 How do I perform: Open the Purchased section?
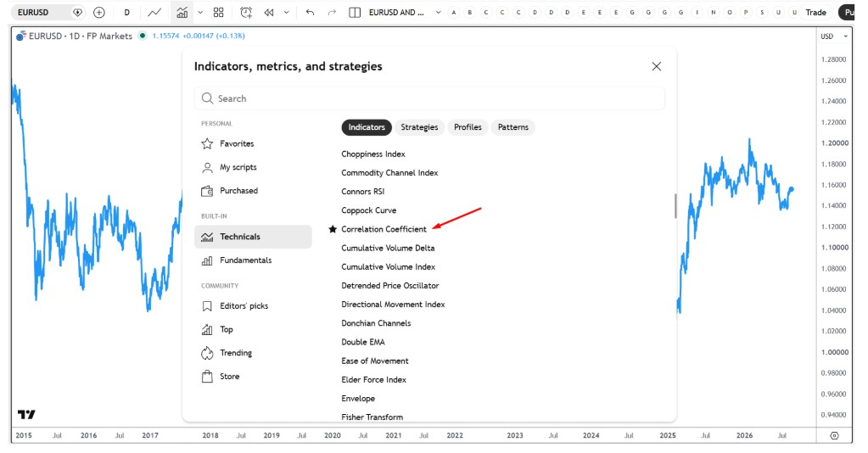coord(253,191)
